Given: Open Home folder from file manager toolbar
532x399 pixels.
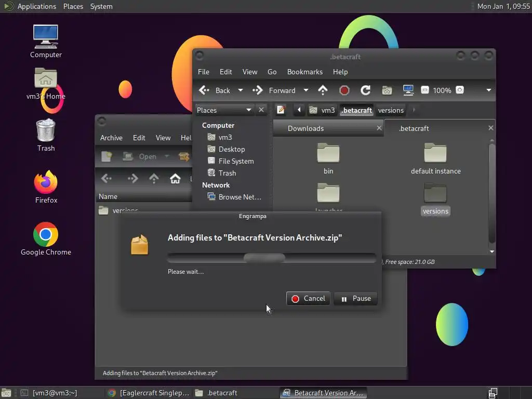Looking at the screenshot, I should pos(387,90).
